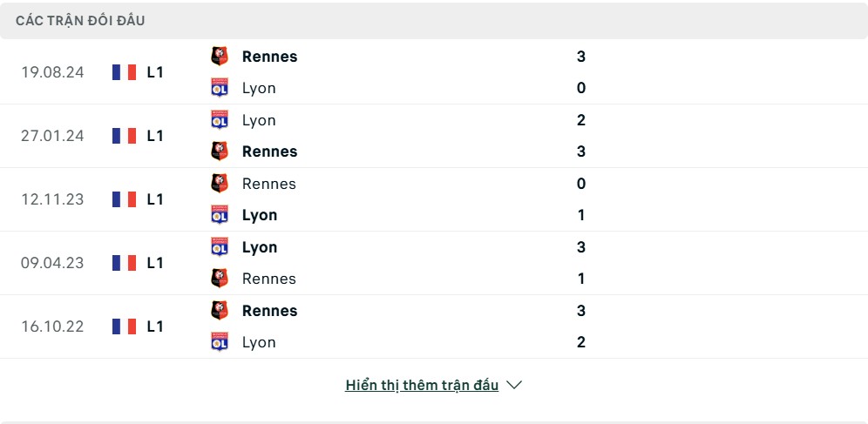Click French flag in 16.10.22 row
The width and height of the screenshot is (868, 424).
124,326
